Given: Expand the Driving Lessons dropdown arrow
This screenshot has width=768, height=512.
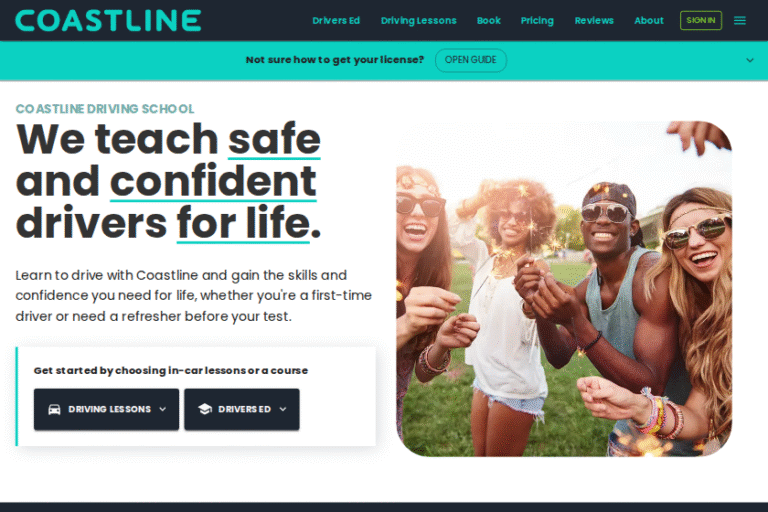Looking at the screenshot, I should click(163, 409).
